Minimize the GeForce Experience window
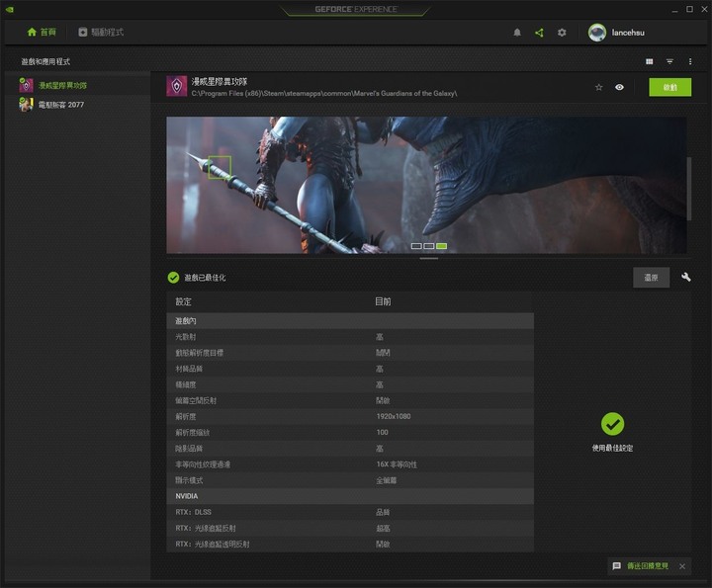The height and width of the screenshot is (588, 712). pyautogui.click(x=674, y=10)
